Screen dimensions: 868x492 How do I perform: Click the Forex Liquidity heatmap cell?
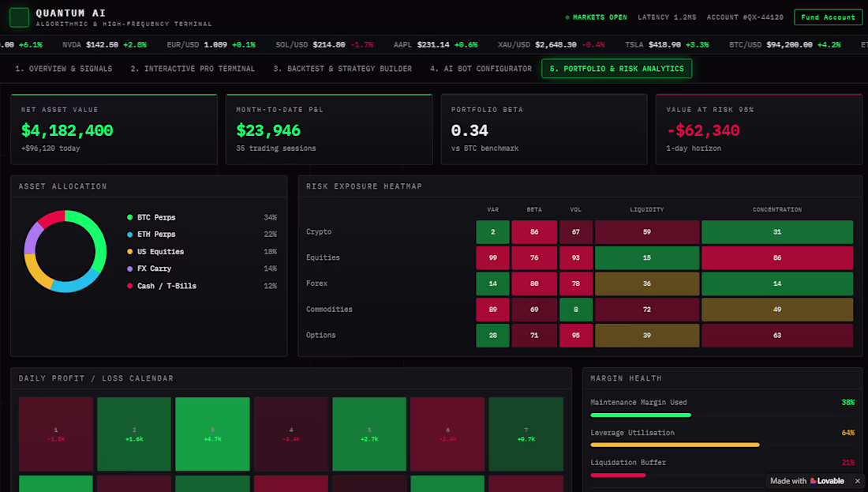pyautogui.click(x=647, y=284)
